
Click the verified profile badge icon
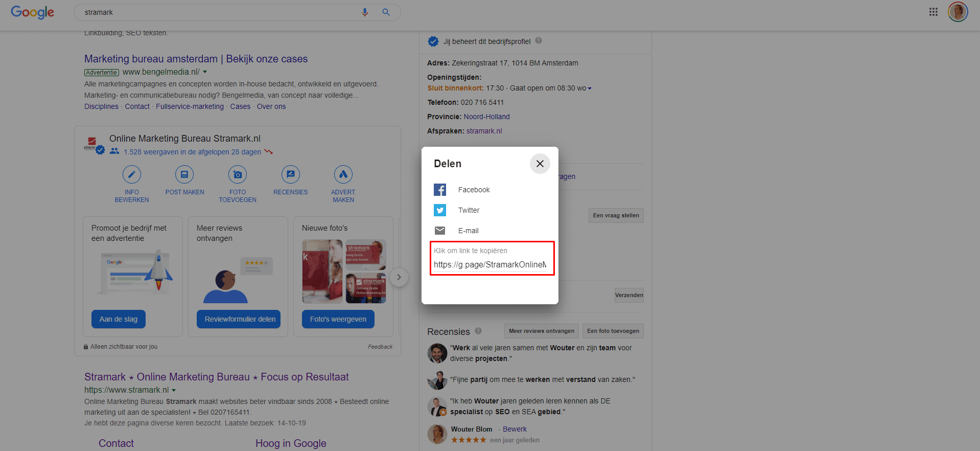click(x=433, y=41)
